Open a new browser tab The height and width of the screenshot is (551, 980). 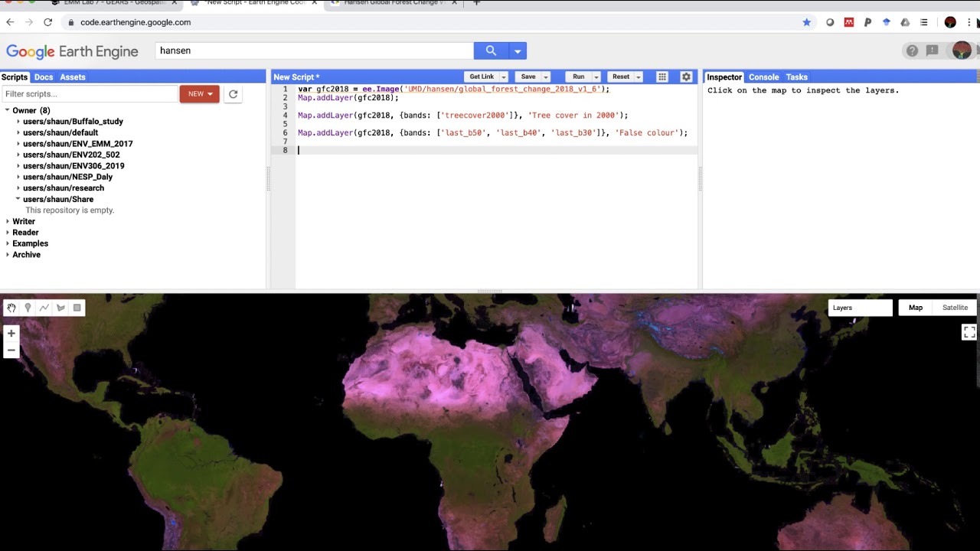click(476, 3)
